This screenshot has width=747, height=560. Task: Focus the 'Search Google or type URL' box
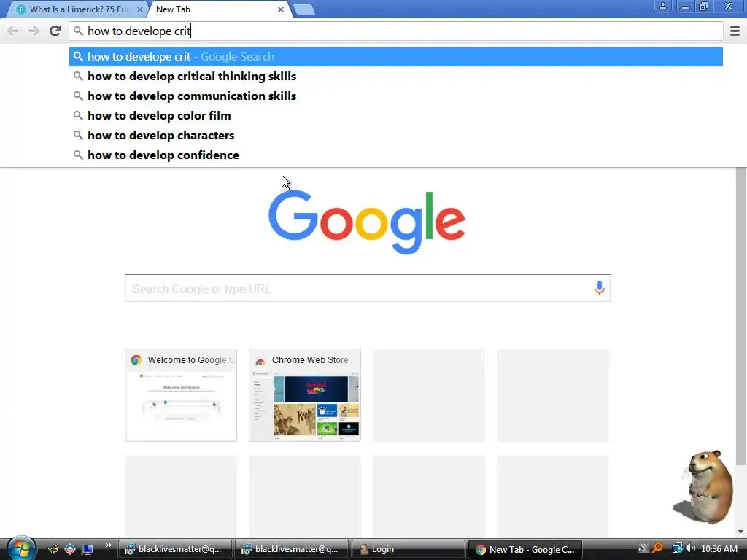click(x=368, y=288)
